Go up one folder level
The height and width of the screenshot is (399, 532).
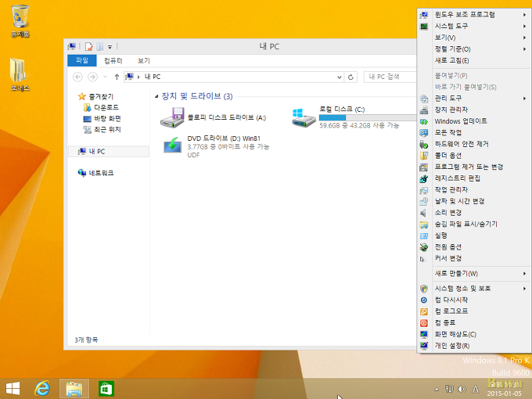click(117, 77)
